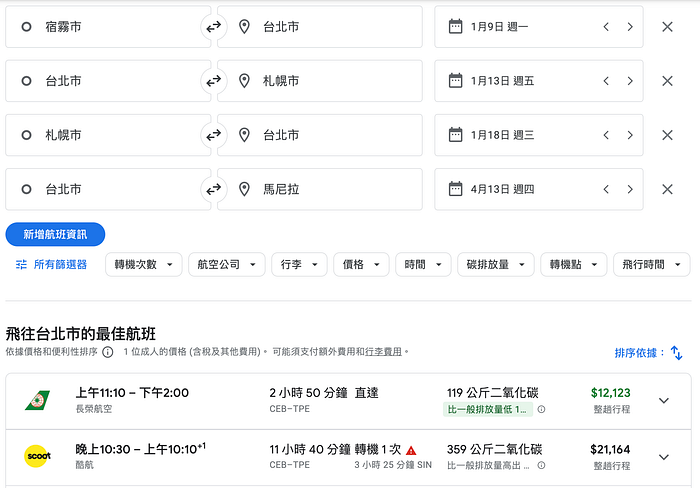Click the emissions info icon on 長榮航空 flight
The width and height of the screenshot is (700, 488).
pyautogui.click(x=541, y=409)
